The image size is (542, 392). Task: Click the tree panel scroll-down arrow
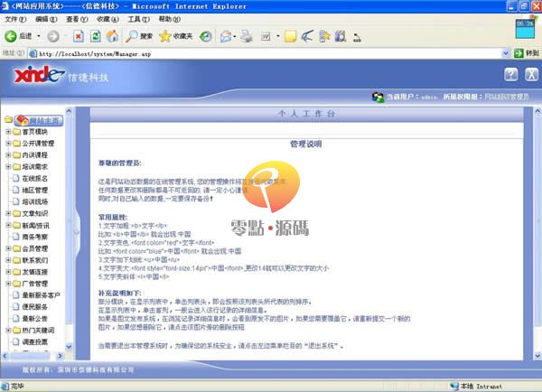[69, 346]
